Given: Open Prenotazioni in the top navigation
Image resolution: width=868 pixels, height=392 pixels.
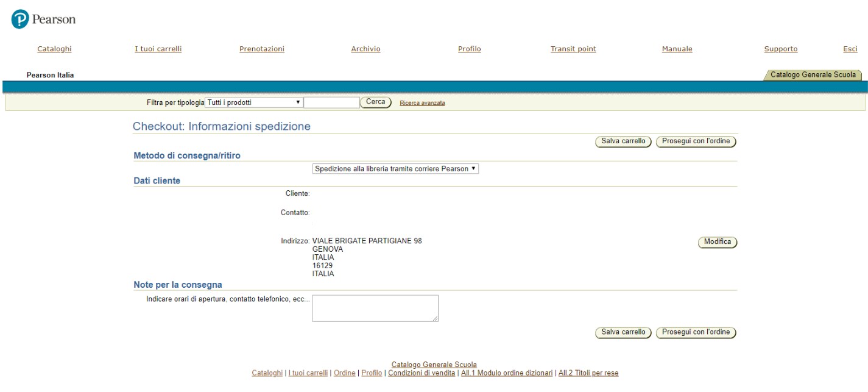Looking at the screenshot, I should (x=262, y=49).
